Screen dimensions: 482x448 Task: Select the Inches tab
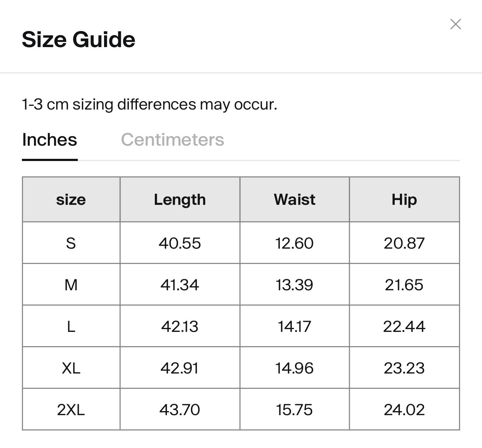pos(50,140)
